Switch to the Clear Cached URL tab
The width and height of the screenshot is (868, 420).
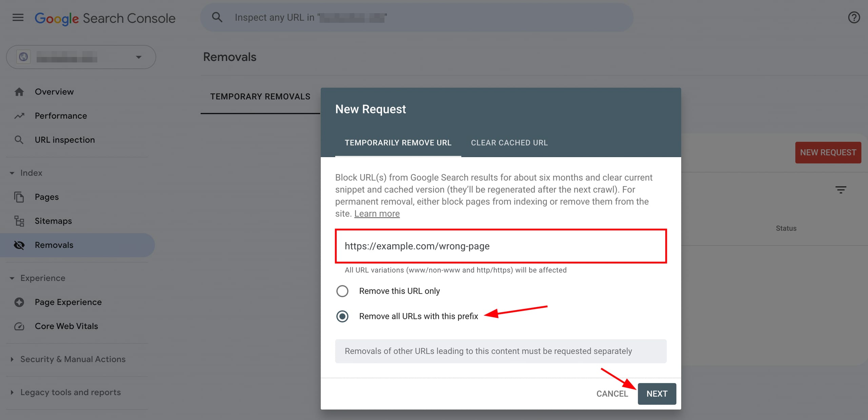point(509,142)
